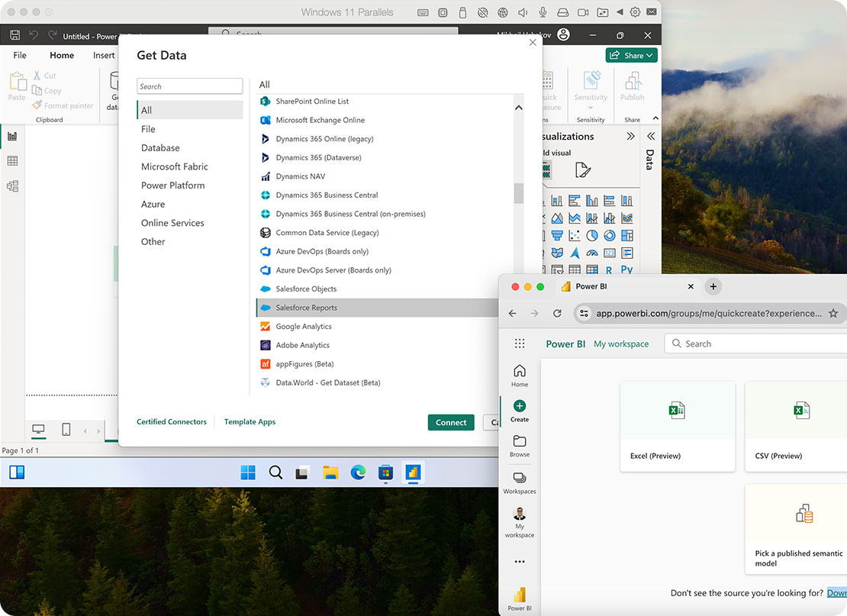Click the Connect button
This screenshot has height=616, width=847.
451,422
